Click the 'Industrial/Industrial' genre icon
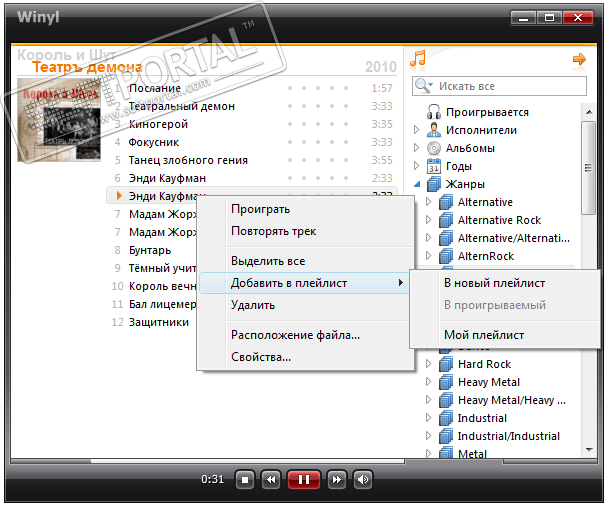The image size is (608, 507). click(446, 436)
